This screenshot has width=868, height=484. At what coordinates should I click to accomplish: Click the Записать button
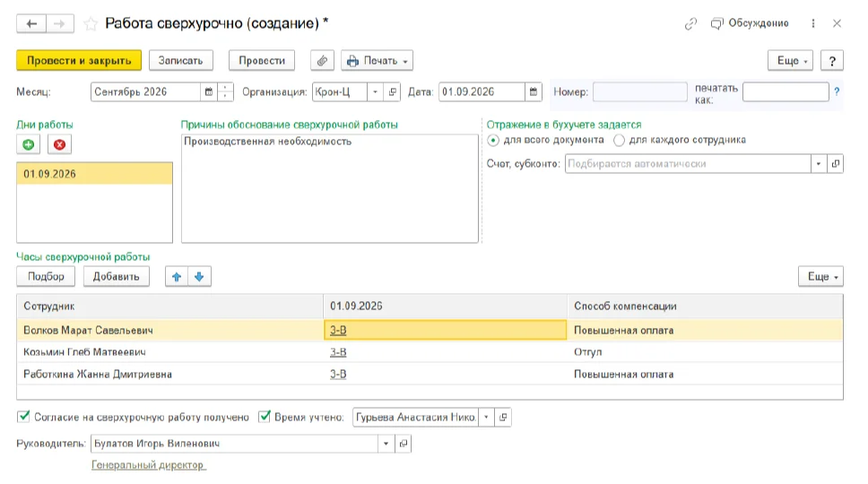tap(180, 60)
